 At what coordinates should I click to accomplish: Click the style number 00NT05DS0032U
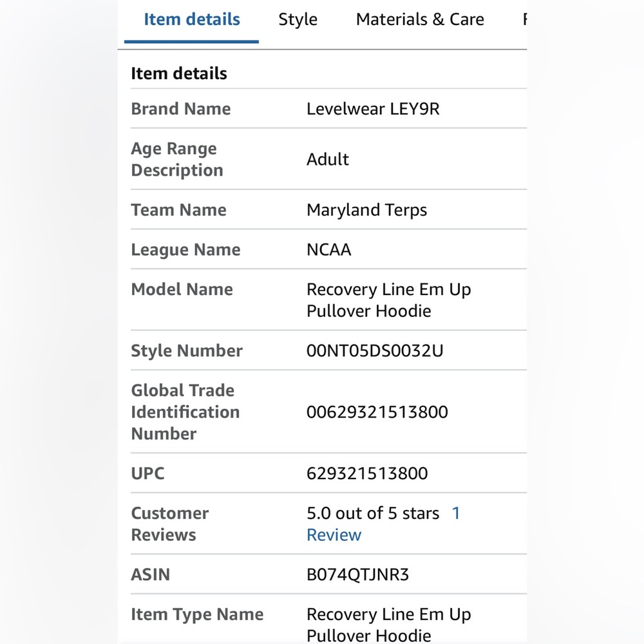[375, 351]
